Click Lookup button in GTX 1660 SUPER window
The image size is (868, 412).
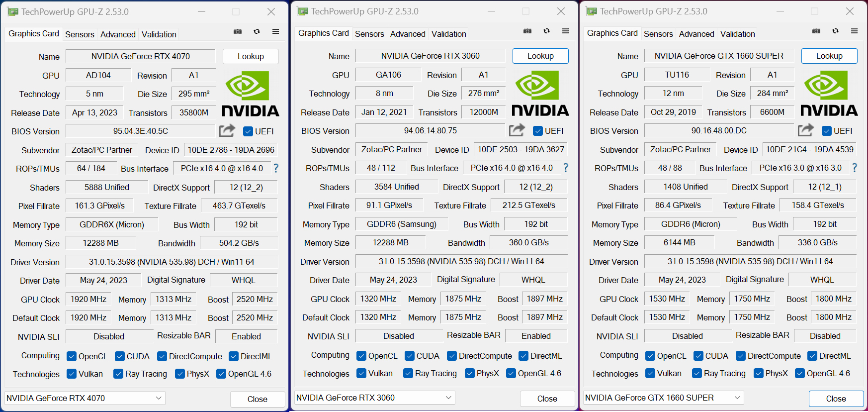point(829,56)
